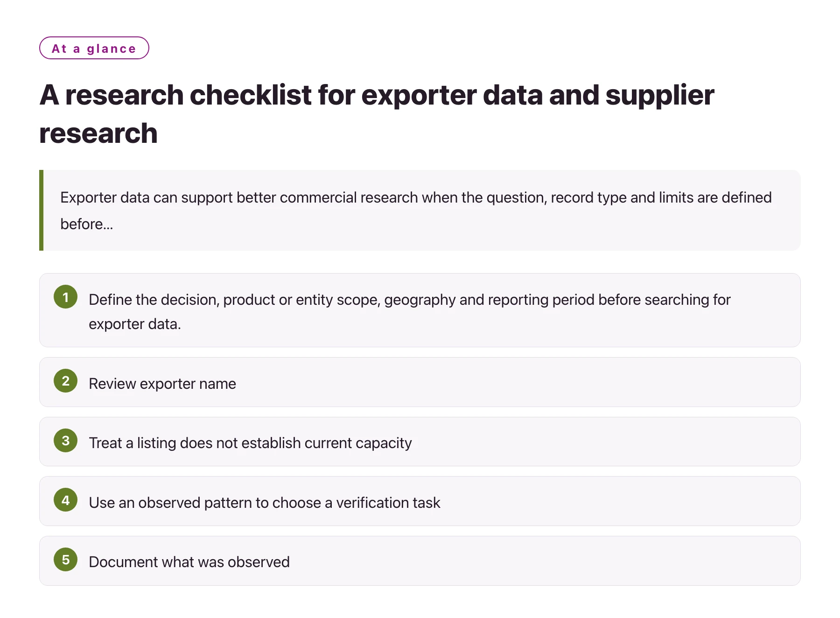Click the green number 1 badge
This screenshot has width=840, height=618.
65,297
